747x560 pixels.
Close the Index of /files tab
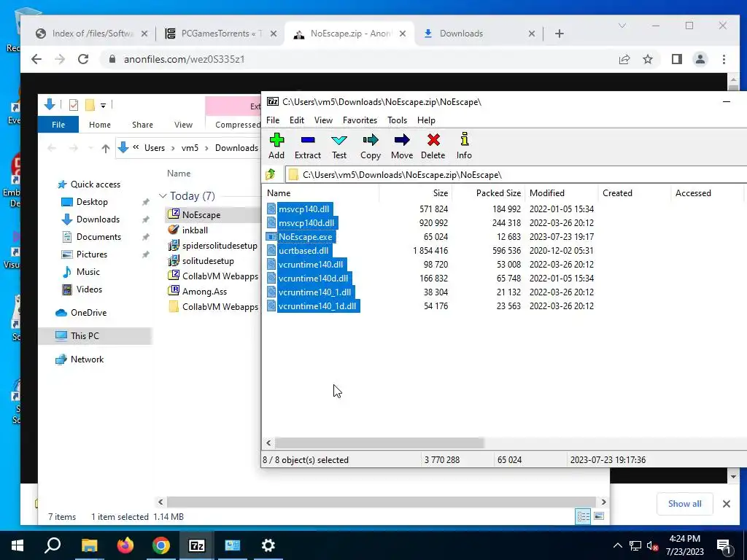tap(144, 34)
